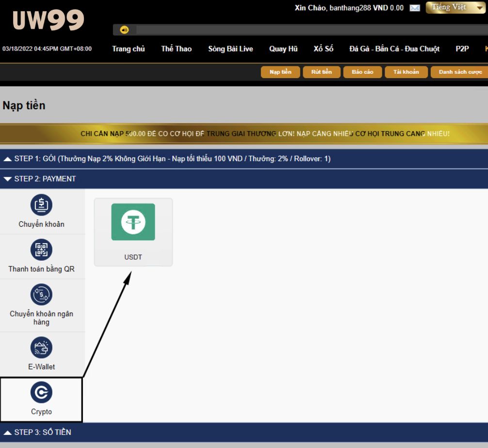The height and width of the screenshot is (448, 488).
Task: Click the speaker announcement icon
Action: point(124,30)
